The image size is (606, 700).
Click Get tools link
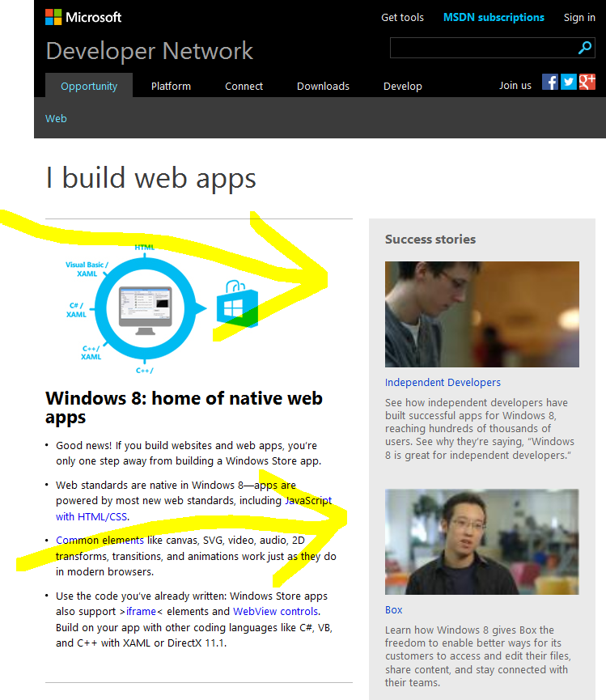402,18
